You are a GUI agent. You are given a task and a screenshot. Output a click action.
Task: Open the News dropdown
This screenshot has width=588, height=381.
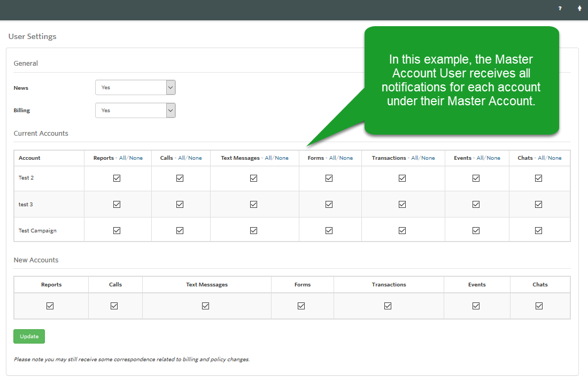pos(135,88)
